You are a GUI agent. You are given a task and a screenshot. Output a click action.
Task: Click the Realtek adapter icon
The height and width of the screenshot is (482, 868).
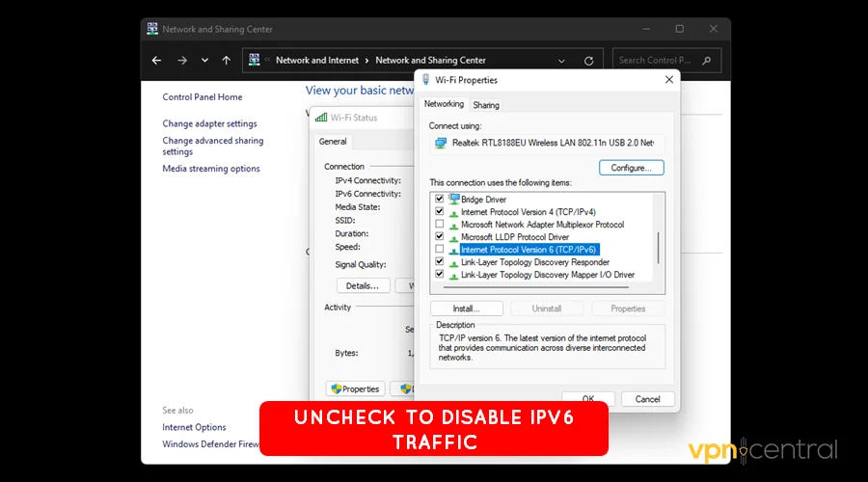click(441, 143)
